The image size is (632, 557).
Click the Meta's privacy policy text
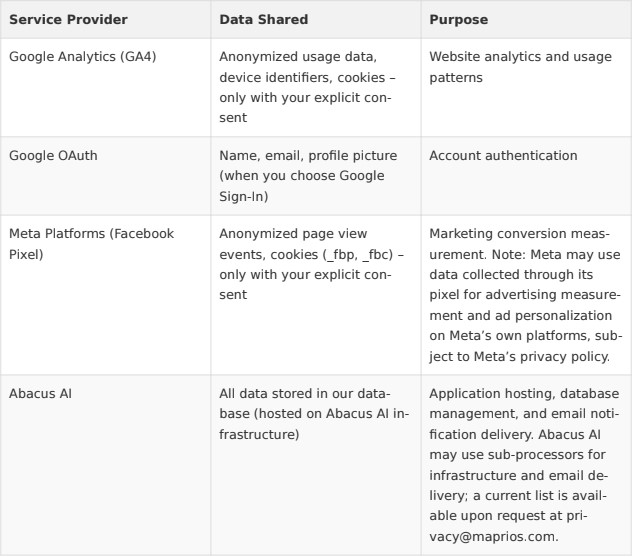541,357
